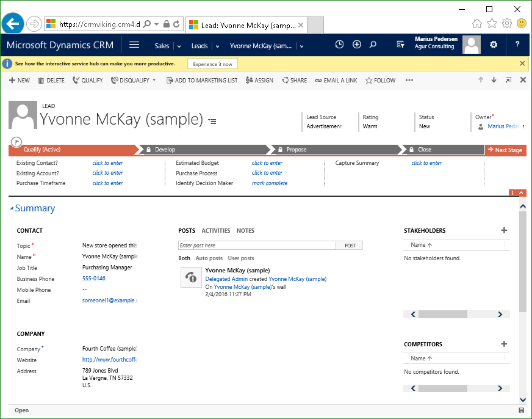The image size is (532, 419).
Task: Advance with Next Stage button
Action: pos(505,150)
